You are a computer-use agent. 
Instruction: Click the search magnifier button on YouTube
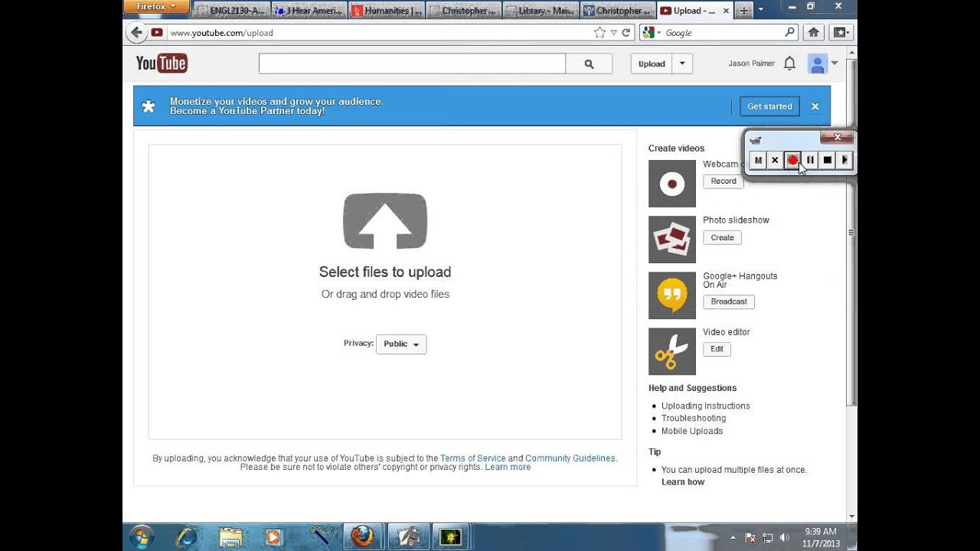tap(589, 64)
